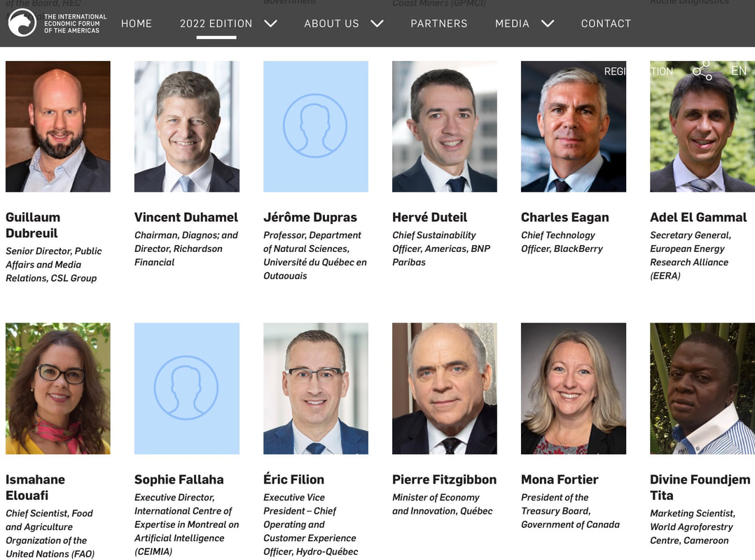Go to the Home menu item
Screen dimensions: 755x560
[137, 24]
